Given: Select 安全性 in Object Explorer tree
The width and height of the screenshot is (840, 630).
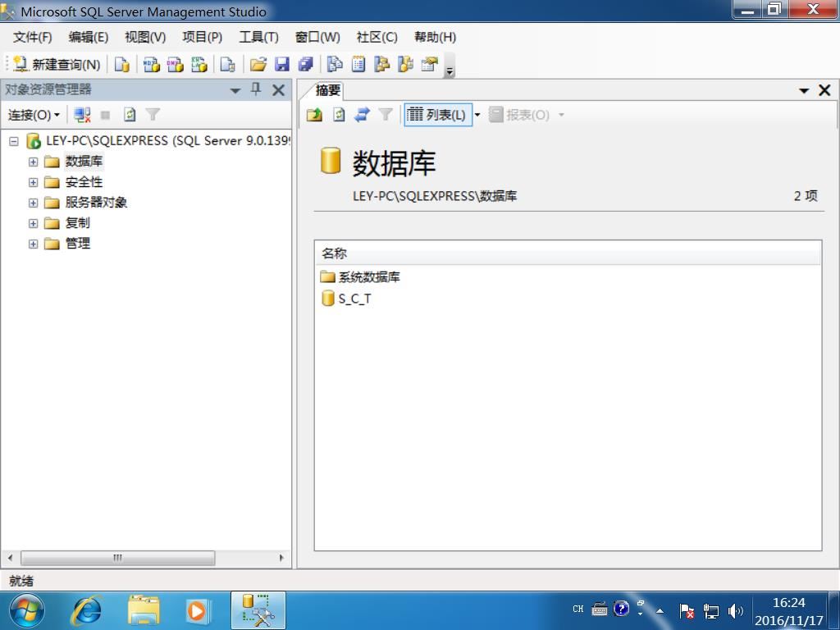Looking at the screenshot, I should coord(84,182).
